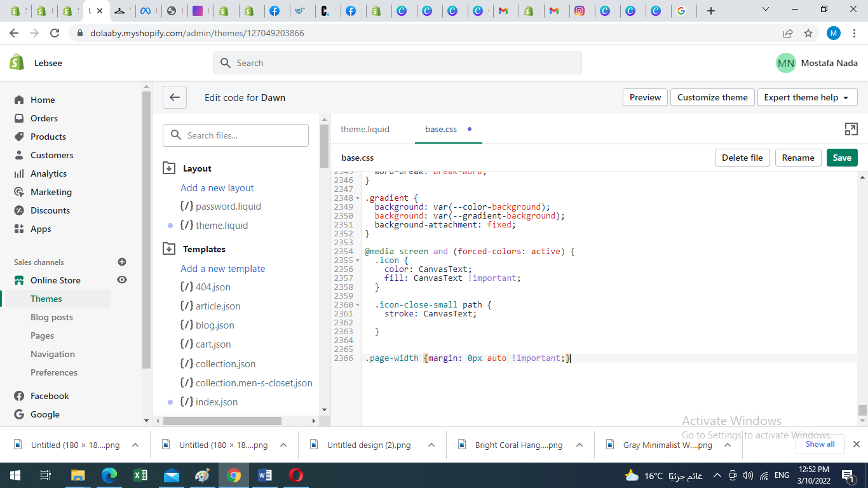Viewport: 868px width, 488px height.
Task: Open the Marketing megaphone icon
Action: tap(19, 192)
